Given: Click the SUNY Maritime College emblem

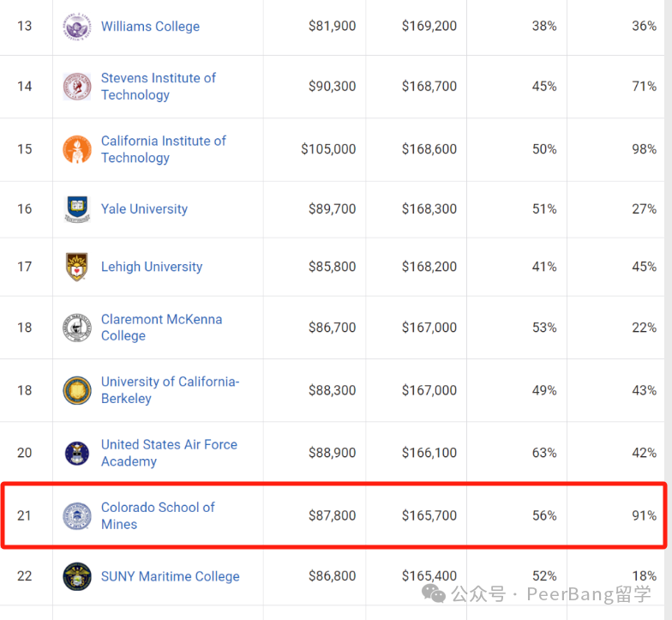Looking at the screenshot, I should coord(77,576).
